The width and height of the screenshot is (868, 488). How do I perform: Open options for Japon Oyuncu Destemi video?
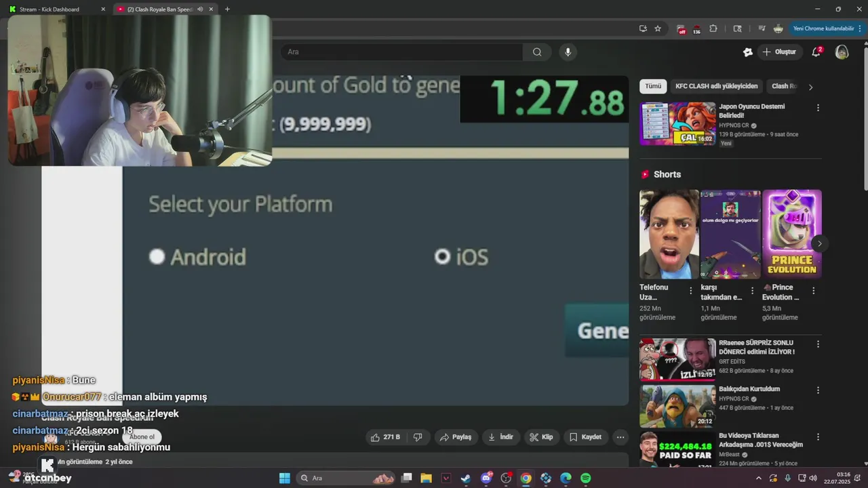pyautogui.click(x=818, y=108)
